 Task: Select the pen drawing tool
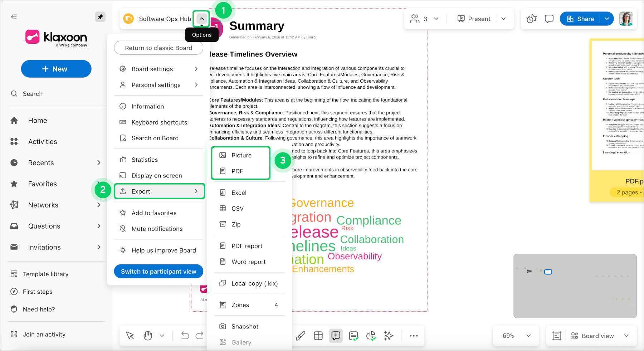tap(301, 336)
